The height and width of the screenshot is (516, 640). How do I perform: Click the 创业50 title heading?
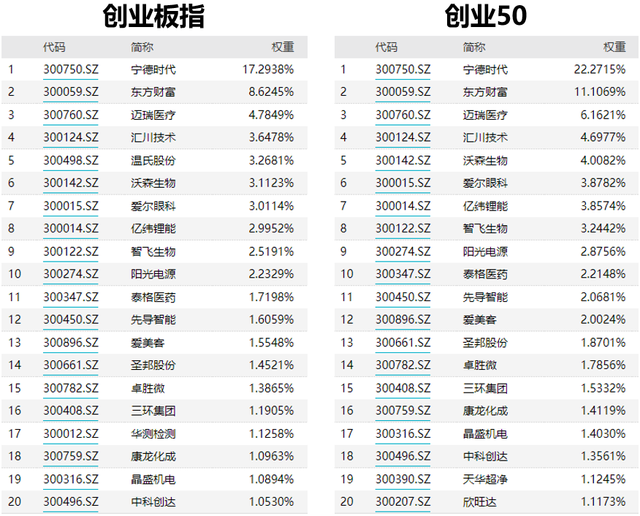pyautogui.click(x=485, y=16)
